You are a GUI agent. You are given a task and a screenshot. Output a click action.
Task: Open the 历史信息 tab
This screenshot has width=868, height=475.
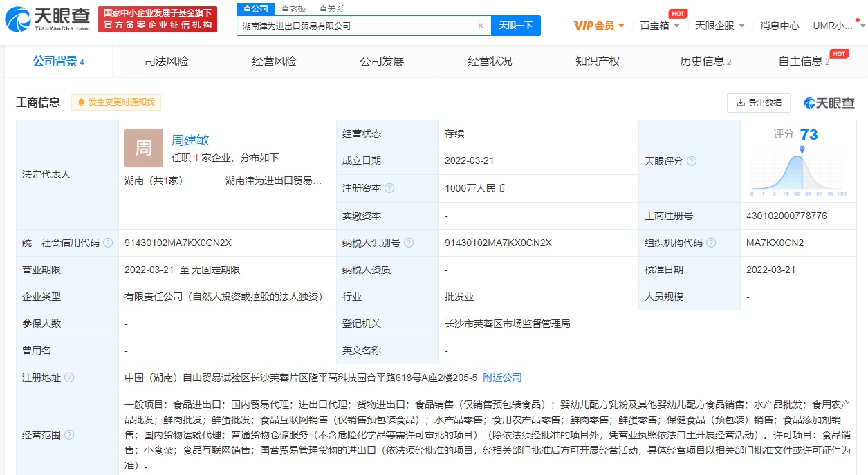pyautogui.click(x=705, y=62)
